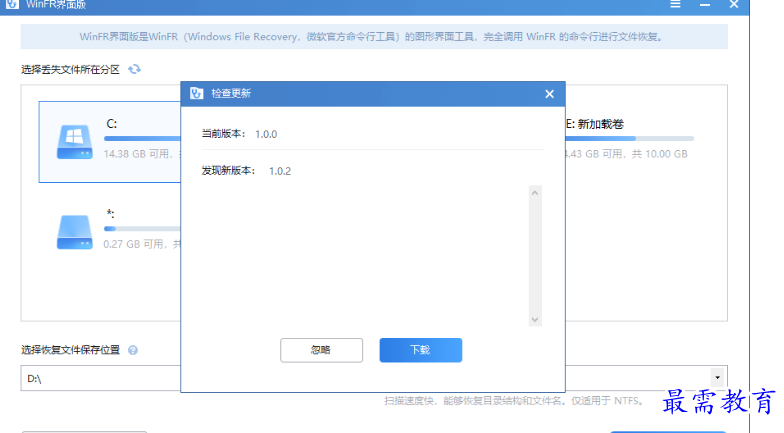Click the 选择丢失文件所在分区 label
The height and width of the screenshot is (433, 784).
click(70, 70)
